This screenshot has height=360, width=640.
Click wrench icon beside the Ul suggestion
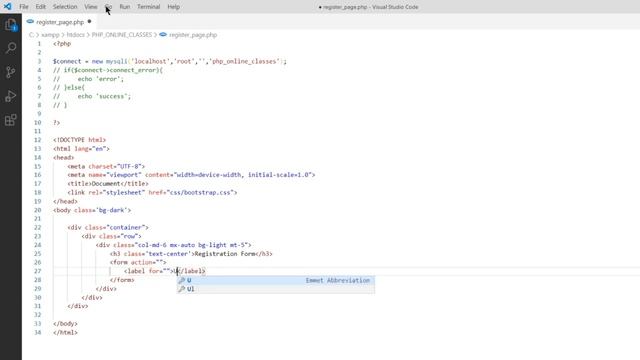182,289
